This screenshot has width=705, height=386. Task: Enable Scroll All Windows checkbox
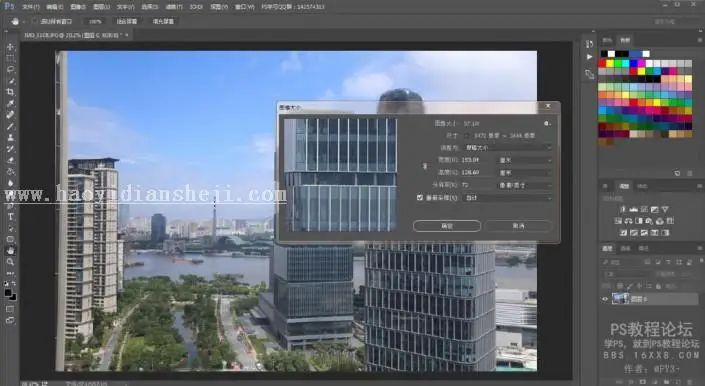35,21
